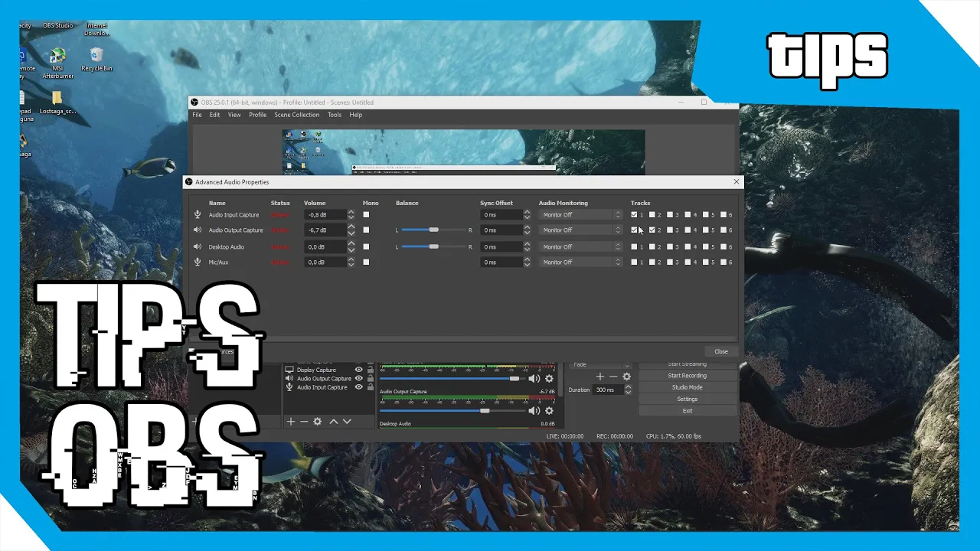The width and height of the screenshot is (980, 551).
Task: Open the Scene Collection menu
Action: click(297, 115)
